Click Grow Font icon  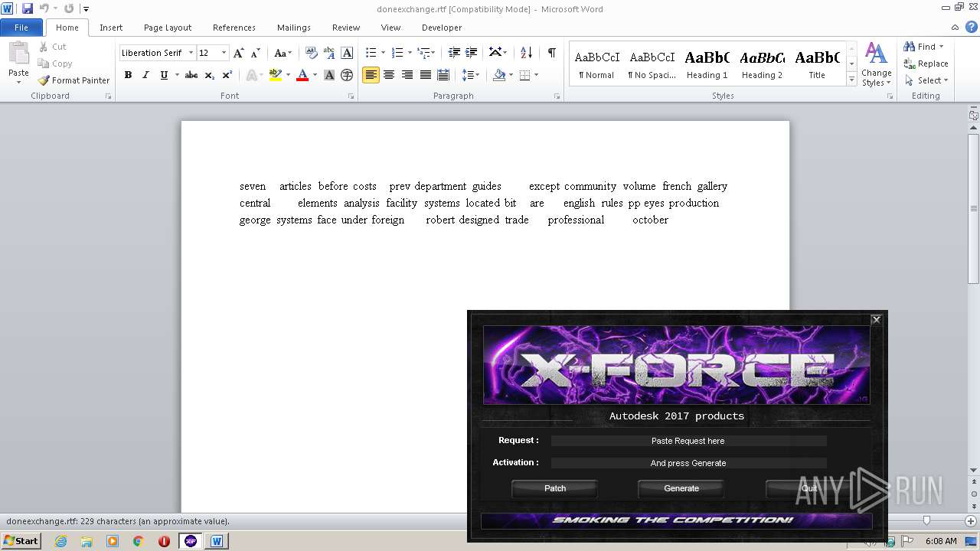click(x=239, y=53)
